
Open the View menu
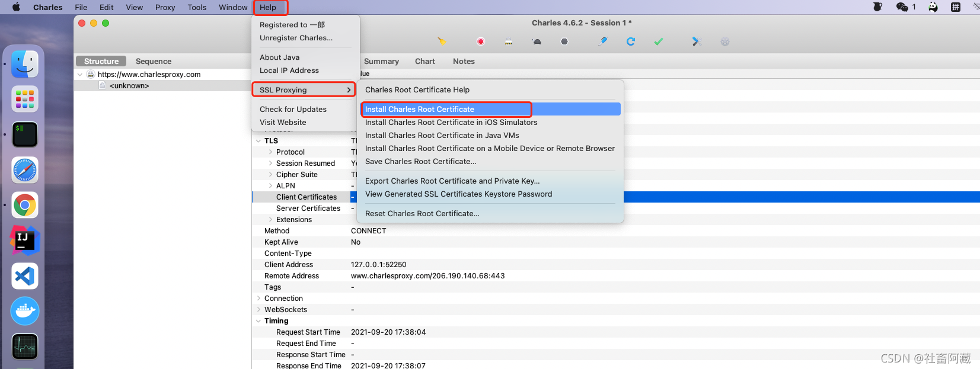[135, 7]
